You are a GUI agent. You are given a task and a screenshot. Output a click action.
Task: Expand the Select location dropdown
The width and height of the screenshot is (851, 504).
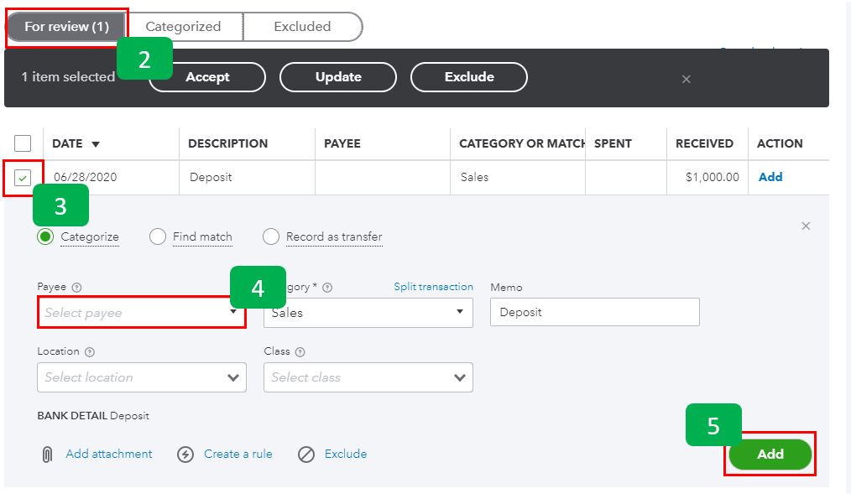point(141,377)
